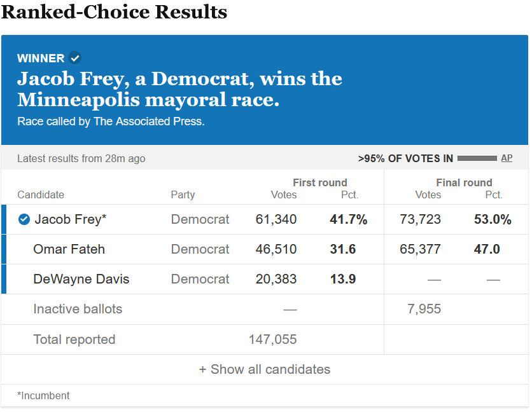Click the Inactive ballots row label
Image resolution: width=532 pixels, height=417 pixels.
pyautogui.click(x=78, y=309)
